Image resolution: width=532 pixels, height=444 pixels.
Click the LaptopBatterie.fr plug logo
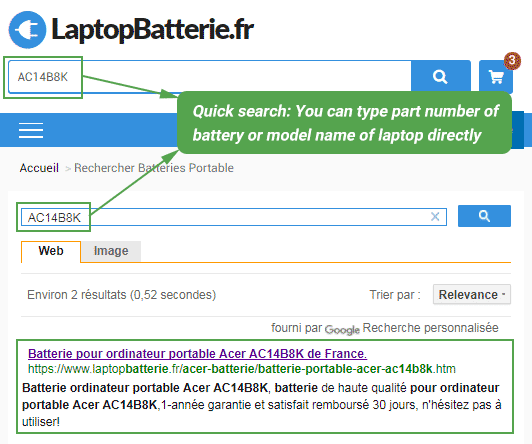click(x=27, y=30)
